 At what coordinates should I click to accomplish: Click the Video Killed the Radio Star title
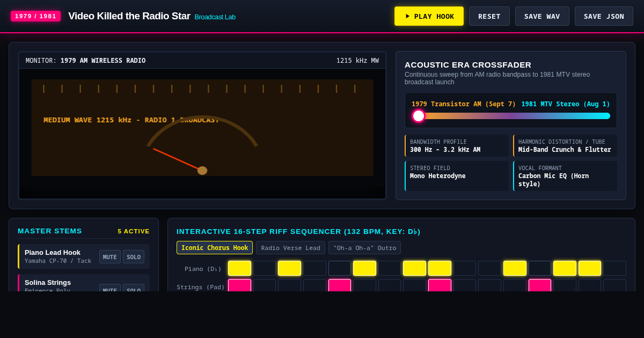129,16
